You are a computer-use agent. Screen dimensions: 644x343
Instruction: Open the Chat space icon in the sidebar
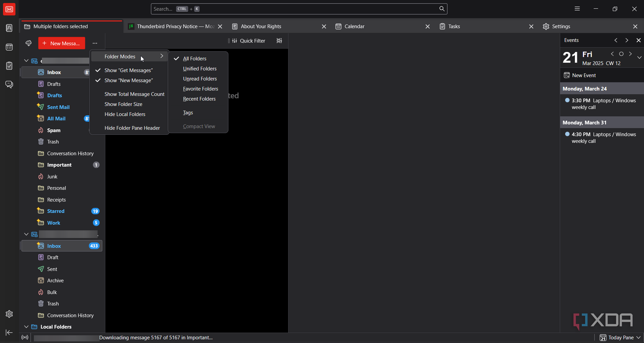(9, 84)
